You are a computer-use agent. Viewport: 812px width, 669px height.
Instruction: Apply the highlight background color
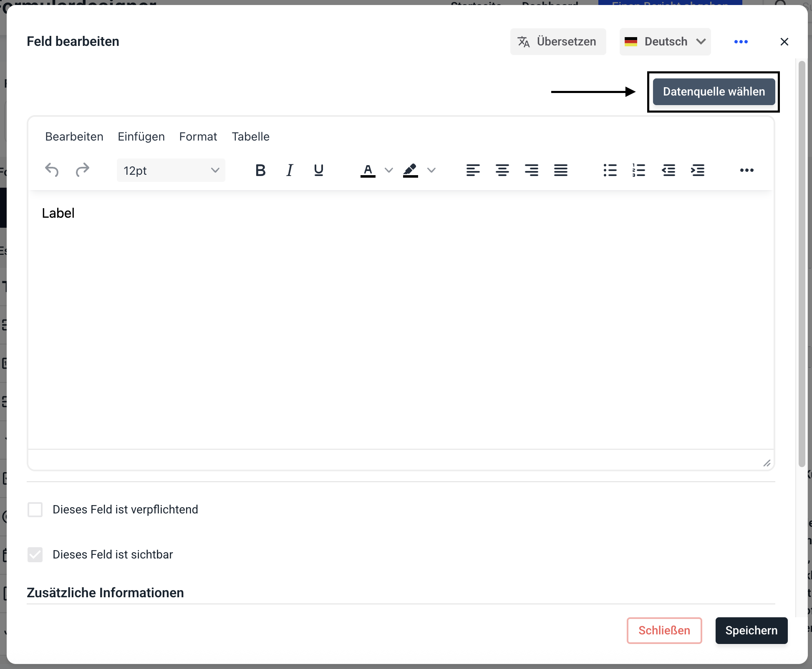pos(411,170)
